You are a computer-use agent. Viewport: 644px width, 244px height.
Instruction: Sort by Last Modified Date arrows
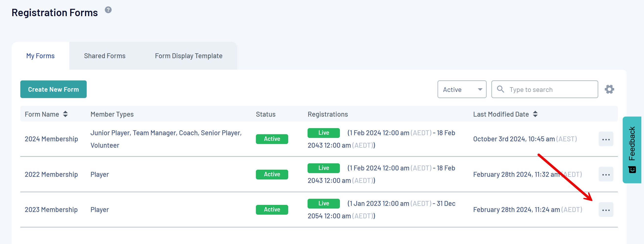535,114
